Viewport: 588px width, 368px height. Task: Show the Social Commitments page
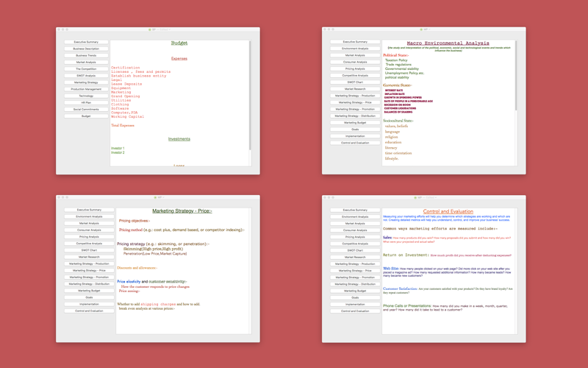coord(86,109)
